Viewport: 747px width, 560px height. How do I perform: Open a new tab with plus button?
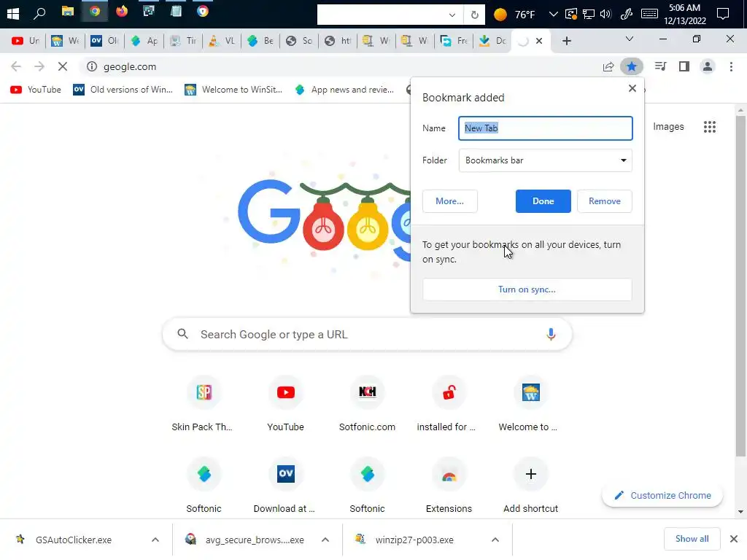[x=566, y=41]
